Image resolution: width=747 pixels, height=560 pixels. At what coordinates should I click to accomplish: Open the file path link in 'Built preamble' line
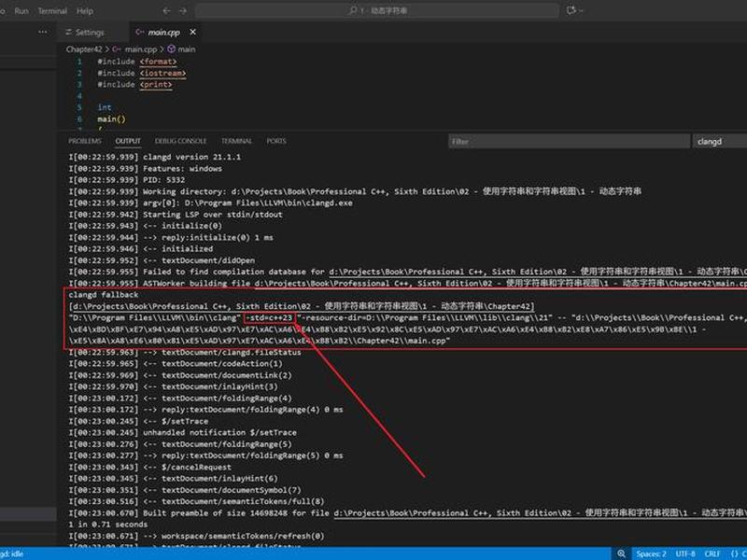tap(541, 513)
